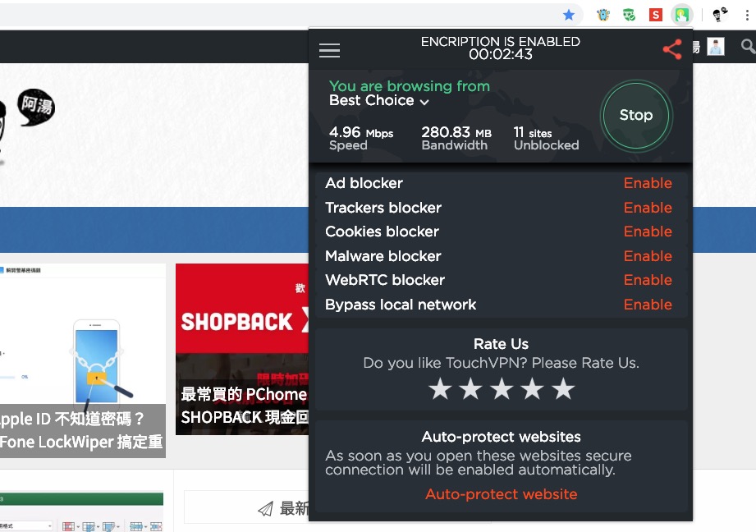Viewport: 756px width, 532px height.
Task: Open the Chrome three-dot menu
Action: tap(747, 15)
